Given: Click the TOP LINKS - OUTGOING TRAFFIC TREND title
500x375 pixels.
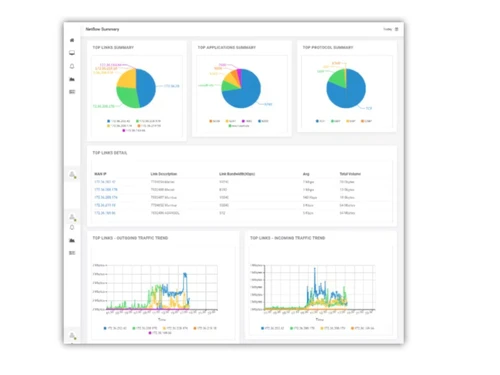Looking at the screenshot, I should click(x=130, y=238).
